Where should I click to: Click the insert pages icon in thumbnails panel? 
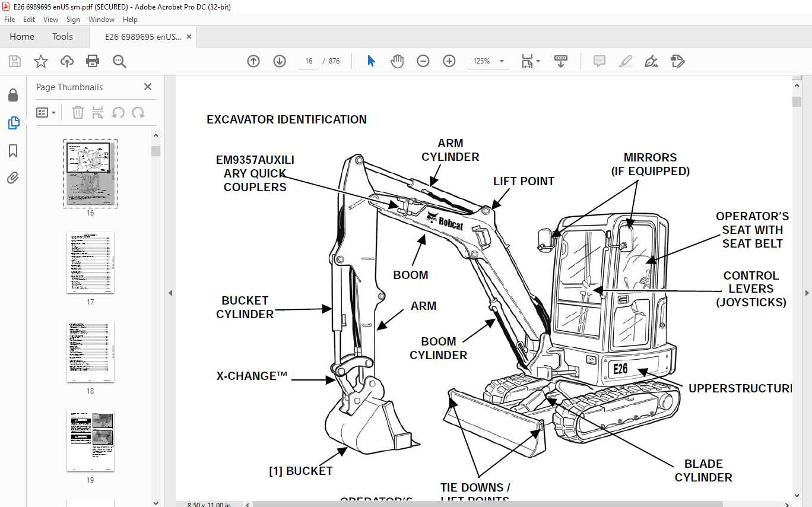98,112
